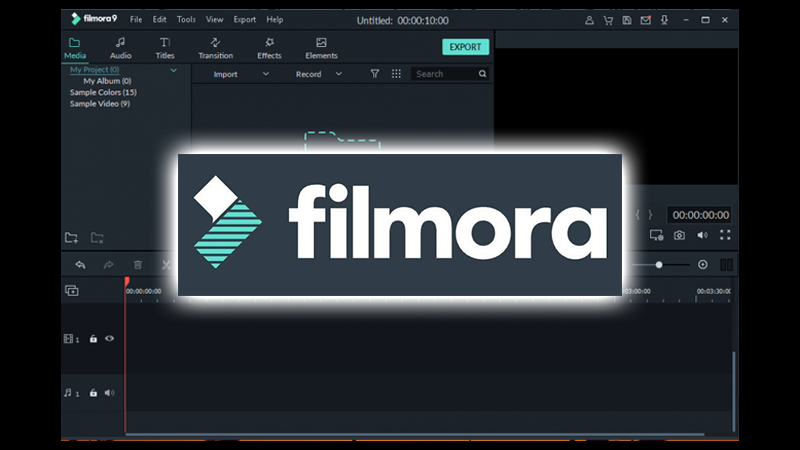Click the EXPORT button

coord(465,47)
